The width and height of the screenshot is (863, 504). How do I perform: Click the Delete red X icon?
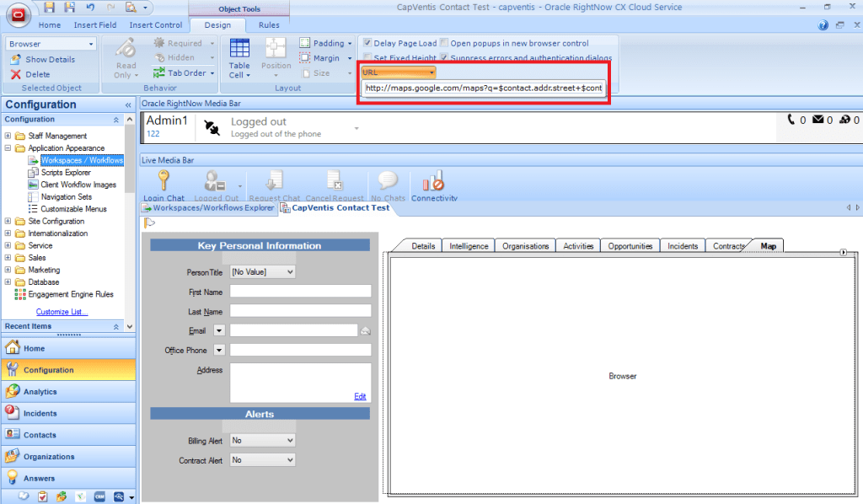(x=16, y=74)
